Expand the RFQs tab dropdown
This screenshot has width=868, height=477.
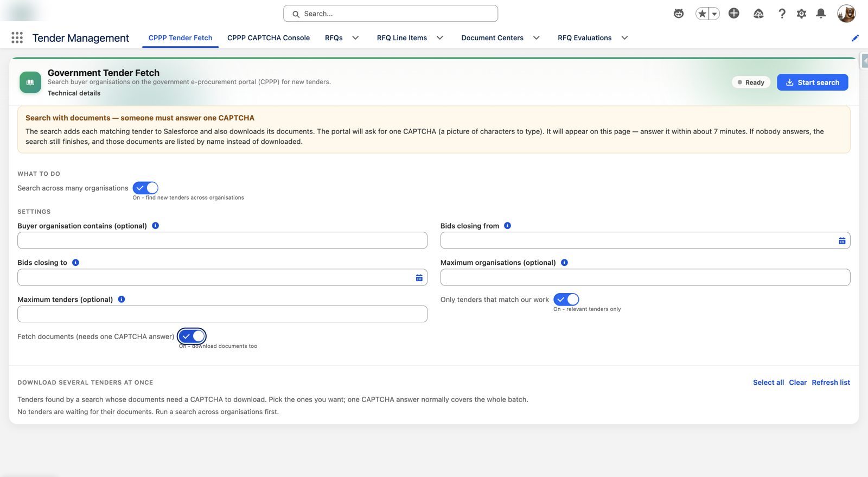[x=355, y=38]
